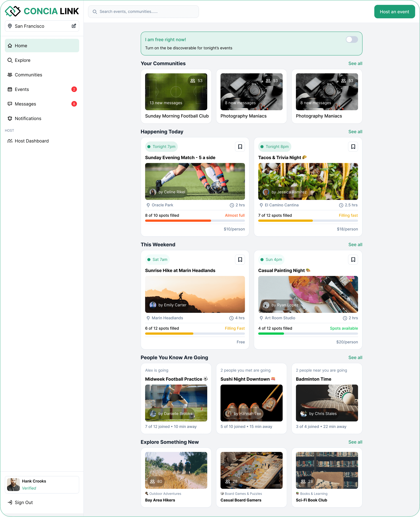Expand the Happening Today section via See all

(355, 132)
